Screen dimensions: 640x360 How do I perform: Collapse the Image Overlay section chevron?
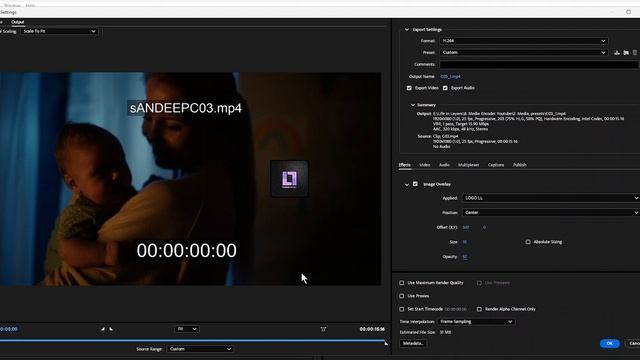pyautogui.click(x=407, y=184)
